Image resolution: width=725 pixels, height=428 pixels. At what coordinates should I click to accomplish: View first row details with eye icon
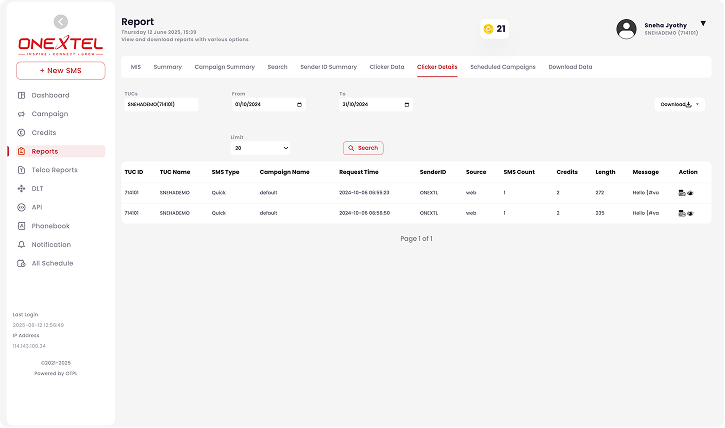691,192
